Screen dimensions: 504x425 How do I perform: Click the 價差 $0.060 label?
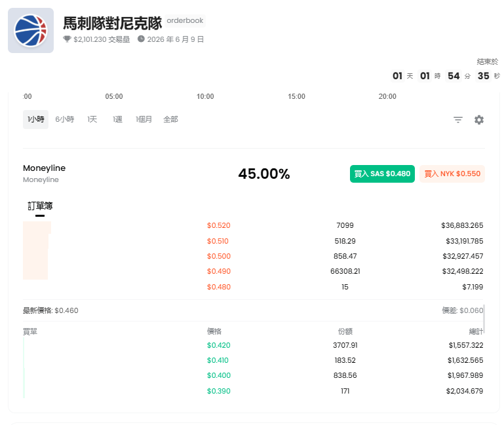click(463, 310)
